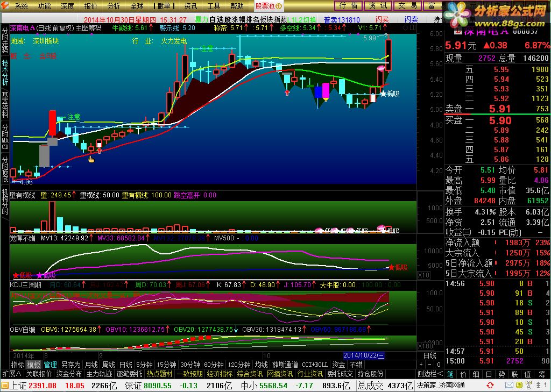Apply the CCI+BOLL indicator template

(315, 365)
